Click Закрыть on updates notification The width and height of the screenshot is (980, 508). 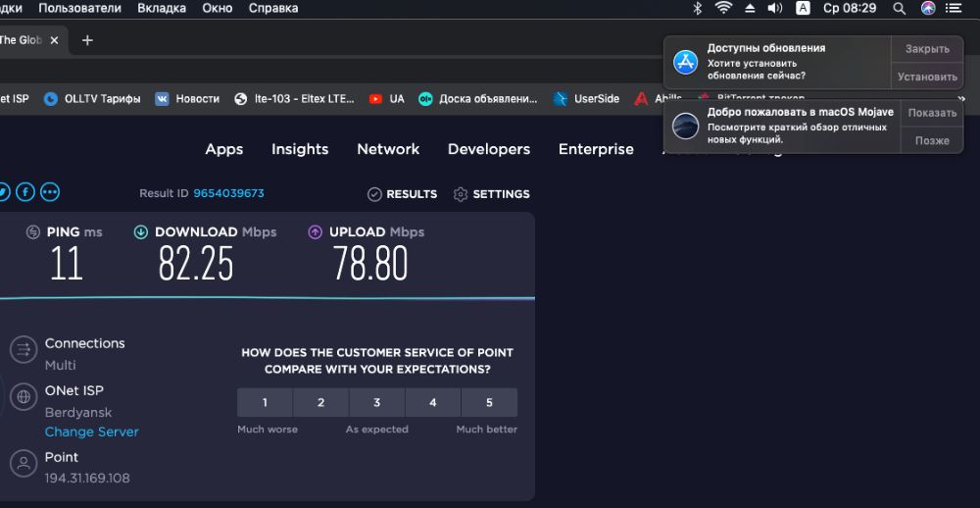pyautogui.click(x=927, y=49)
